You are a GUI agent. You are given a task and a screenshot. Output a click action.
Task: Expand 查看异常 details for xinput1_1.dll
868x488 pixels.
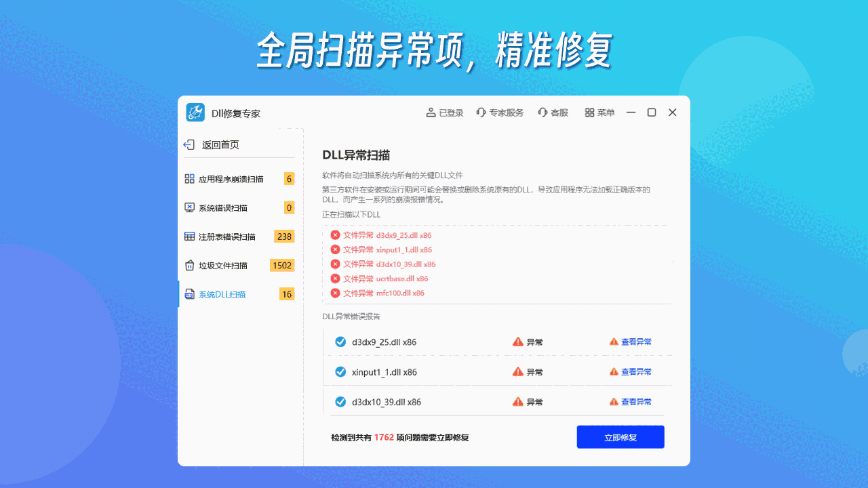click(635, 371)
